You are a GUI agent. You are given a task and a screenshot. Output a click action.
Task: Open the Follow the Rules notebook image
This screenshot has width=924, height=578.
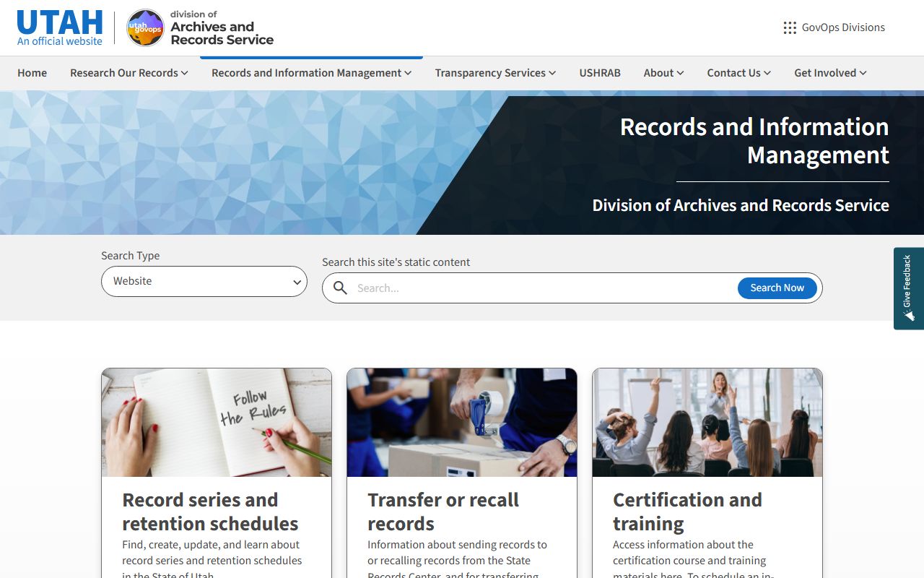click(217, 423)
